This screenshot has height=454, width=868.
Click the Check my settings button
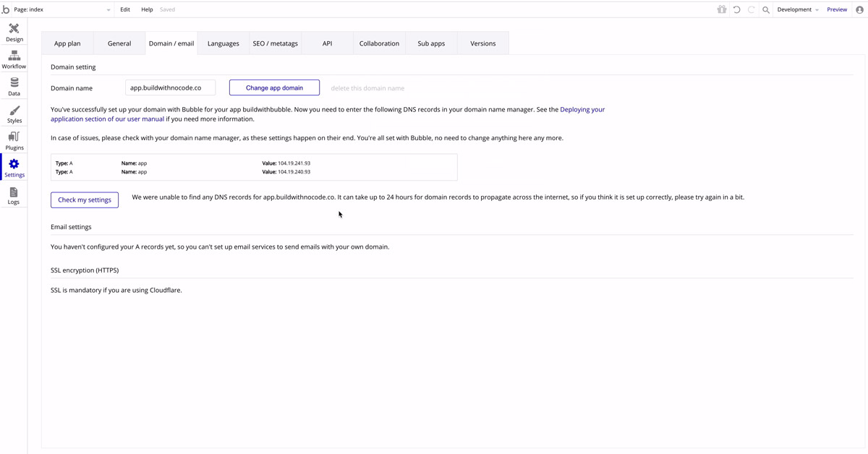pyautogui.click(x=85, y=200)
